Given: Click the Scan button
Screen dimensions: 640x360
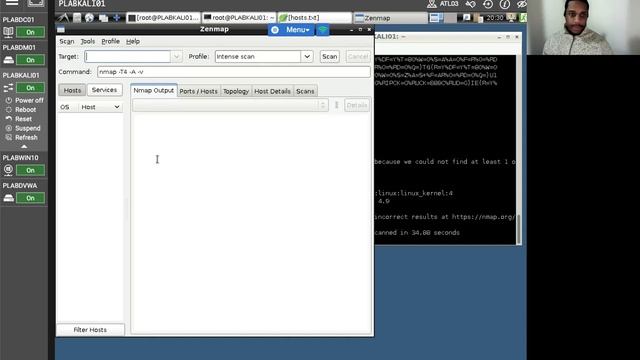Looking at the screenshot, I should coord(329,56).
